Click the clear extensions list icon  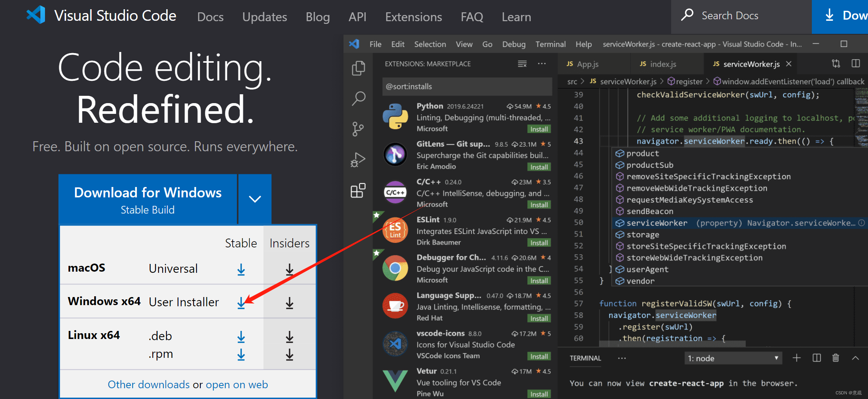click(522, 64)
